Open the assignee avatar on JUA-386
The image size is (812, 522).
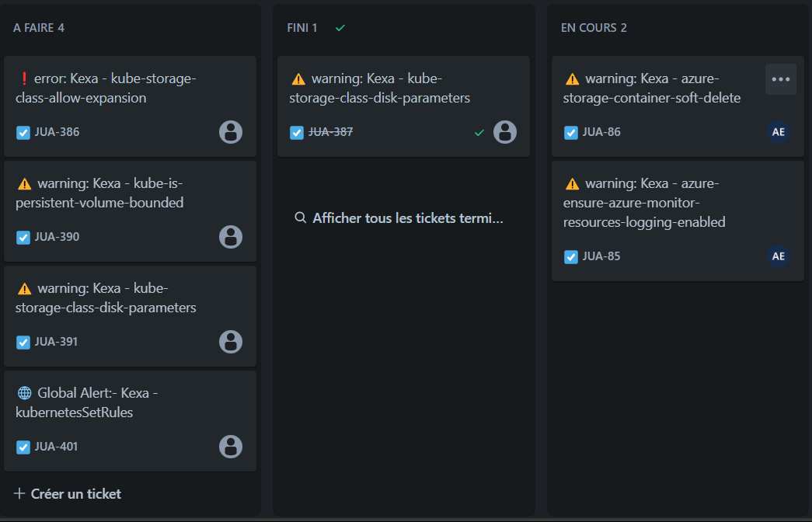[231, 132]
